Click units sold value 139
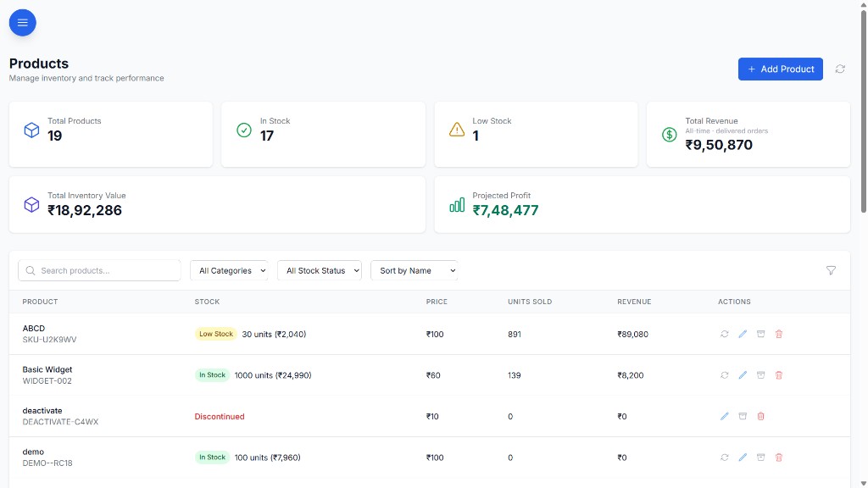Image resolution: width=868 pixels, height=488 pixels. 515,375
